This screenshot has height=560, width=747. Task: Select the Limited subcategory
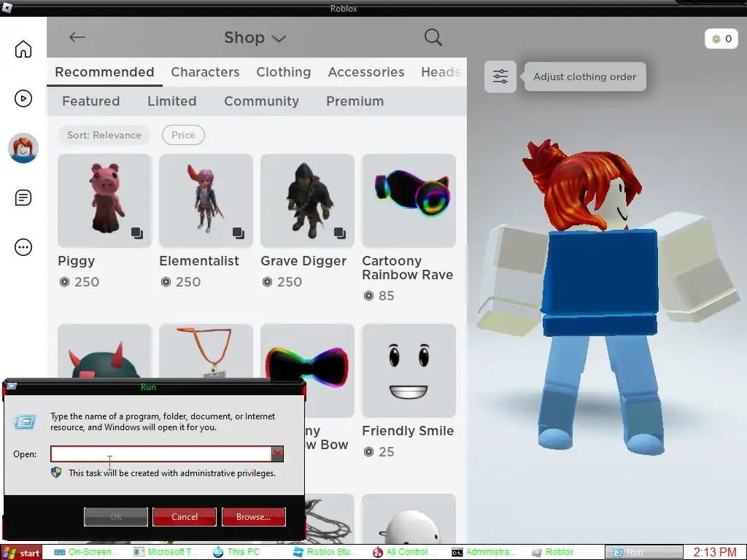(172, 101)
